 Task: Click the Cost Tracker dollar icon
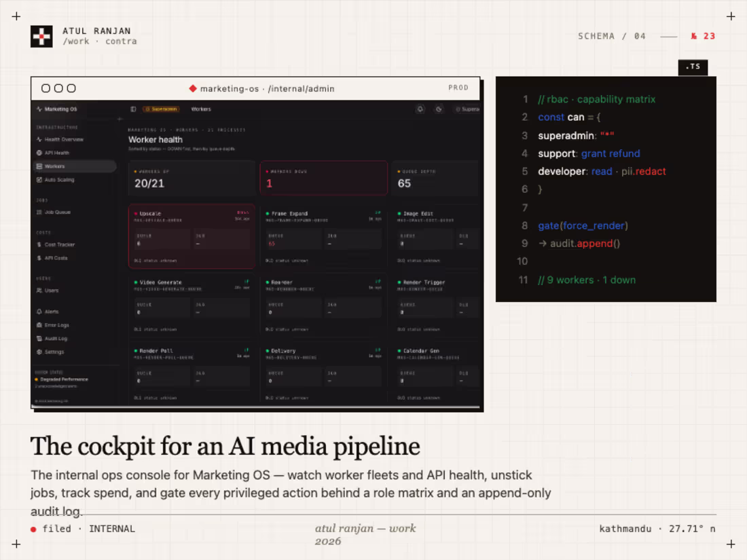coord(39,244)
